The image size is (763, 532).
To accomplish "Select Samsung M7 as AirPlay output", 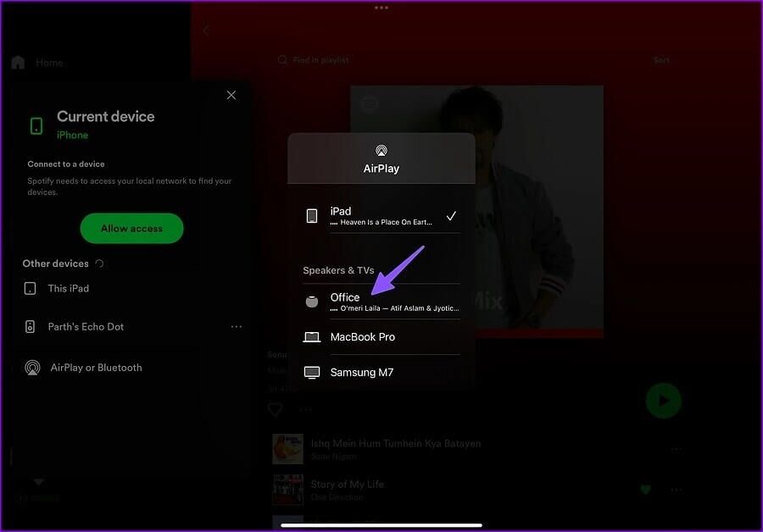I will (381, 373).
